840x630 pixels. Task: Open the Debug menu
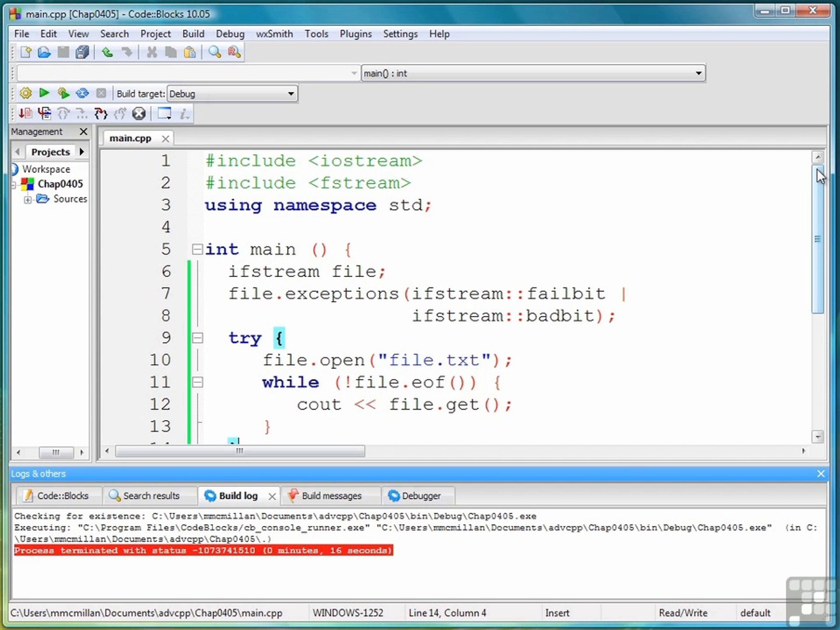(x=230, y=34)
